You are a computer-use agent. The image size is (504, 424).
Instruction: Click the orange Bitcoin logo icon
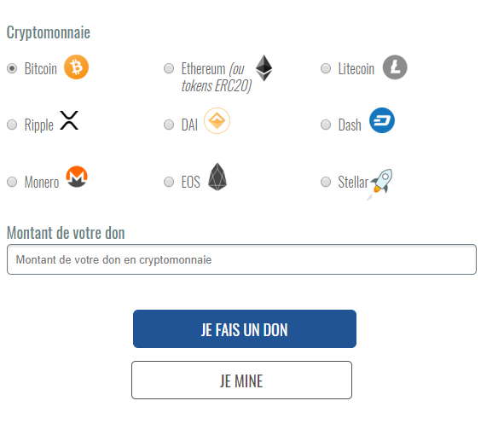pos(76,67)
